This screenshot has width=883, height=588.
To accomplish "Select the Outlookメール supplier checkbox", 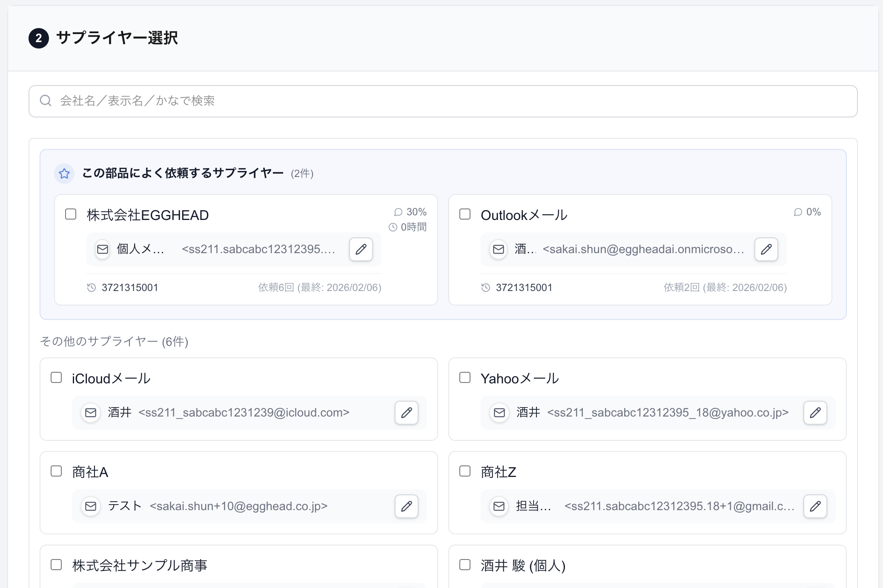I will coord(465,214).
